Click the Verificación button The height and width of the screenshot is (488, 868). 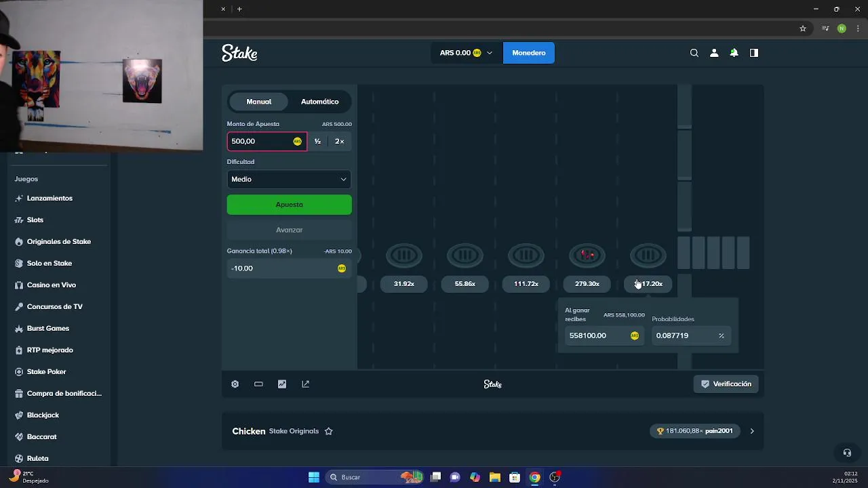[726, 384]
